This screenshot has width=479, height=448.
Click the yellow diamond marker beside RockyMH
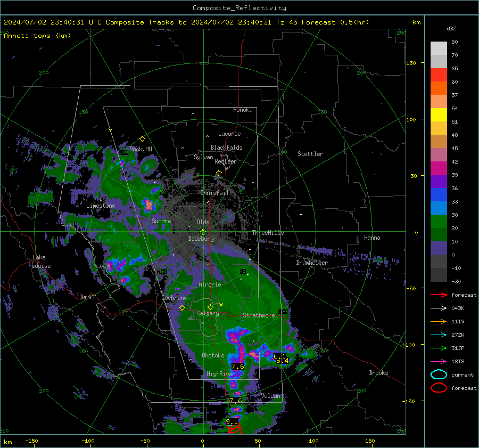tap(142, 139)
